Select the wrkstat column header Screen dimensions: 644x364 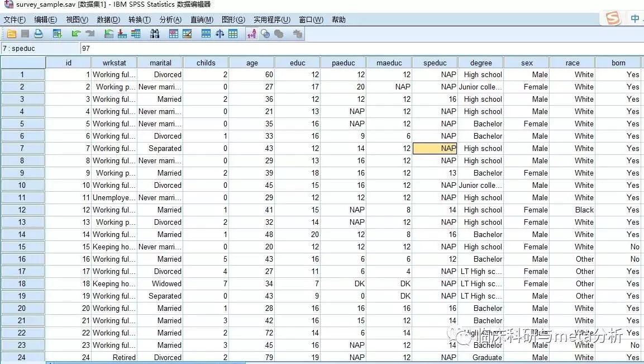114,63
